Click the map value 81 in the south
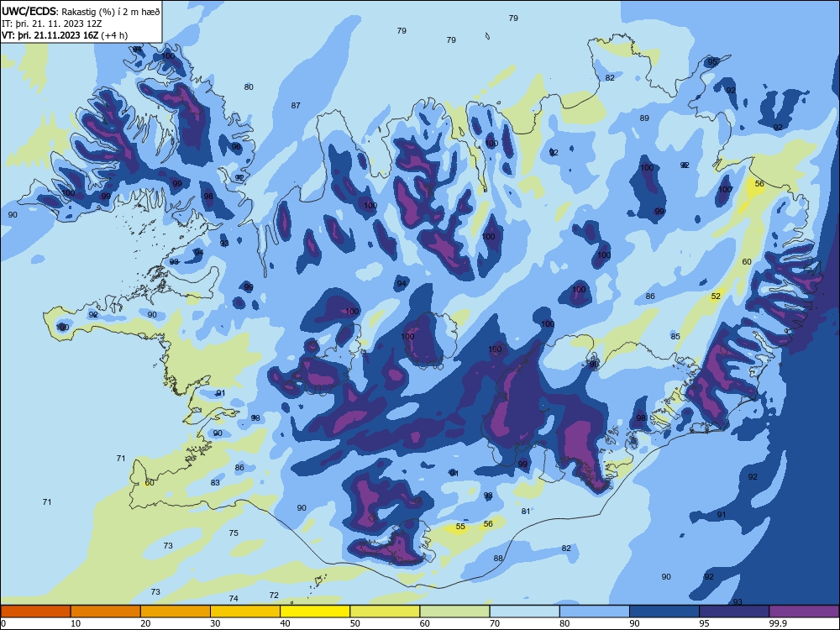This screenshot has height=630, width=840. pos(526,512)
